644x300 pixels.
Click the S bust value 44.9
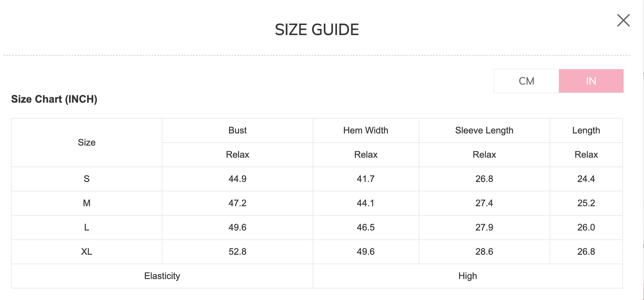pyautogui.click(x=237, y=179)
